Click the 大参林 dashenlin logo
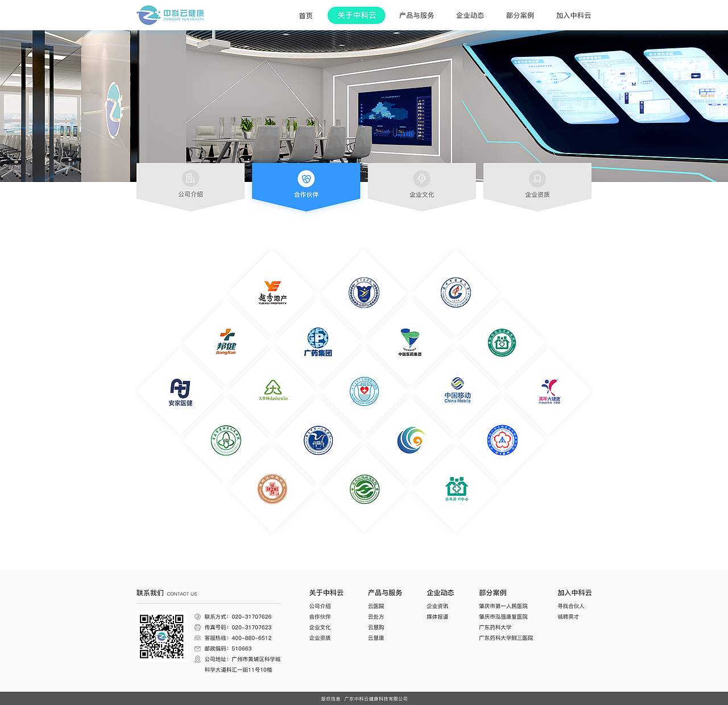728x705 pixels. click(273, 391)
